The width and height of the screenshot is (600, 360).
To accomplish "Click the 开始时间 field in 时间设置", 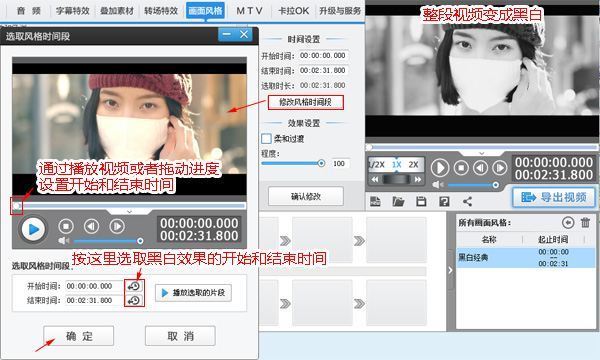I will (323, 56).
